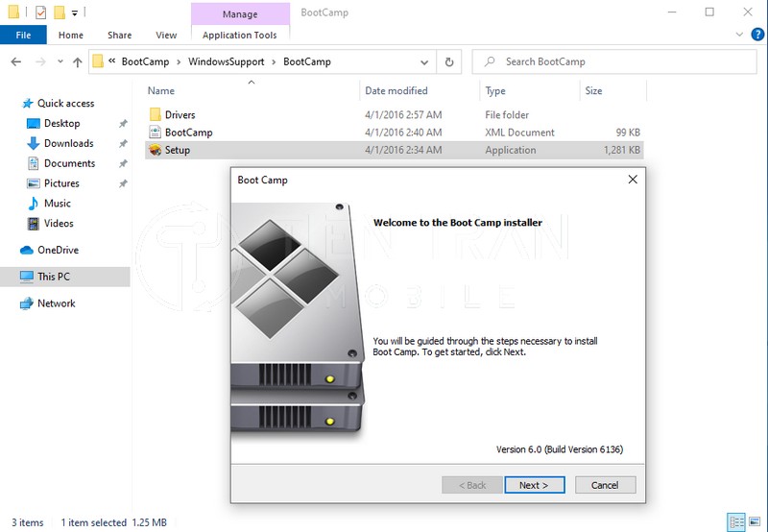The width and height of the screenshot is (768, 532).
Task: Open the Application Tools tab
Action: (x=239, y=35)
